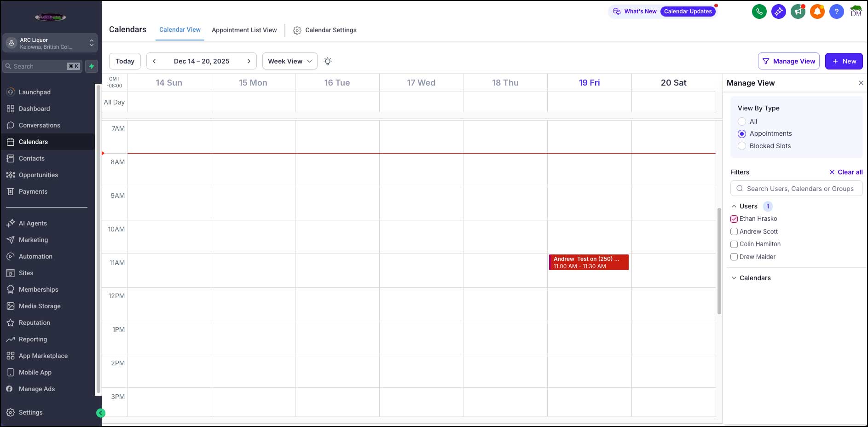Select the Appointments radio button
Viewport: 868px width, 427px height.
[x=742, y=134]
